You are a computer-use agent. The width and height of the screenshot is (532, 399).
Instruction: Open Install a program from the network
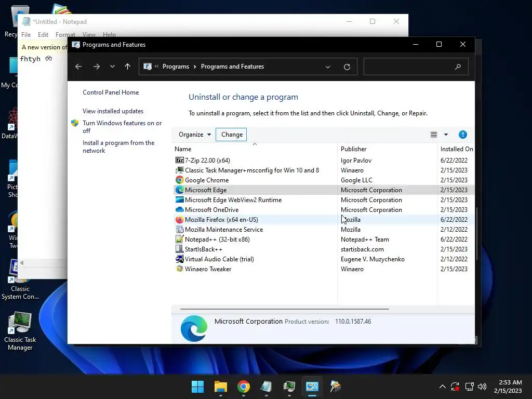pyautogui.click(x=118, y=147)
